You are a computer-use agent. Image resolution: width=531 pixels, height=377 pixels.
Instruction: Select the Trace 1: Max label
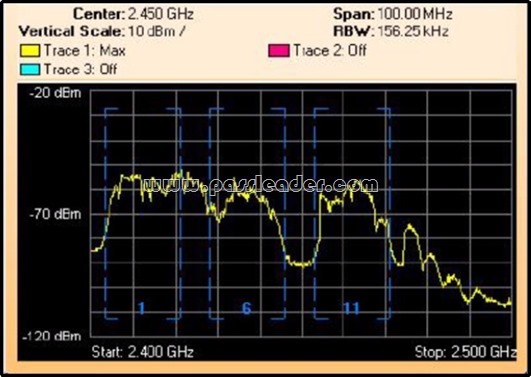(x=85, y=51)
